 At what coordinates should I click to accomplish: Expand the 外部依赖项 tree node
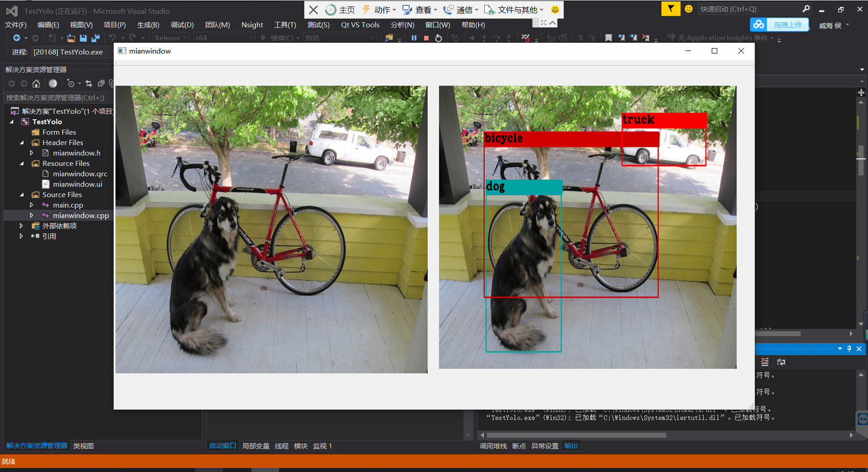click(x=21, y=225)
